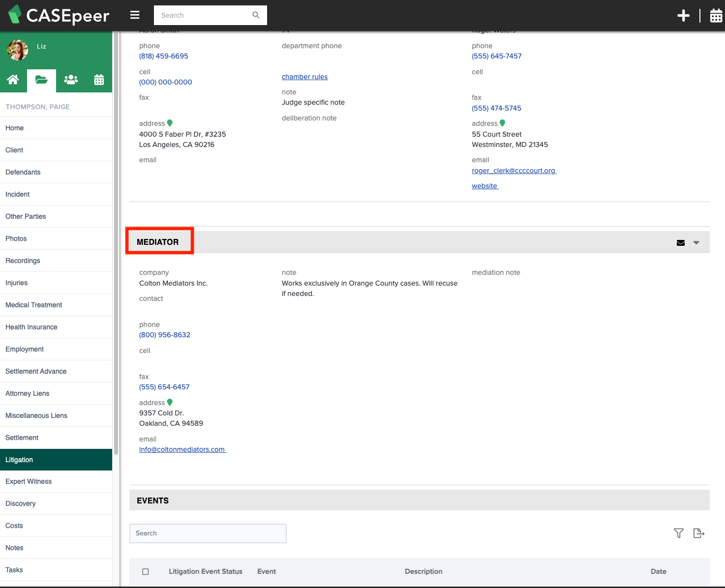Open the sidebar calendar icon tab
The image size is (725, 588).
tap(99, 80)
